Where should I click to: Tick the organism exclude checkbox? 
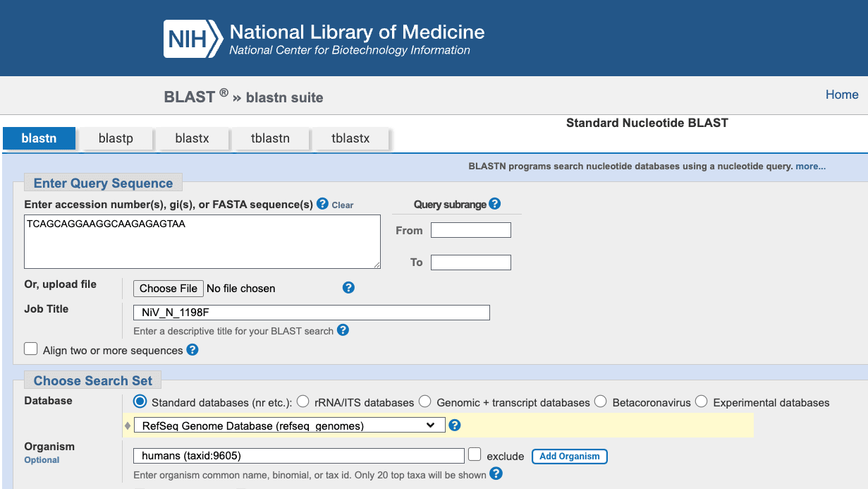click(475, 454)
